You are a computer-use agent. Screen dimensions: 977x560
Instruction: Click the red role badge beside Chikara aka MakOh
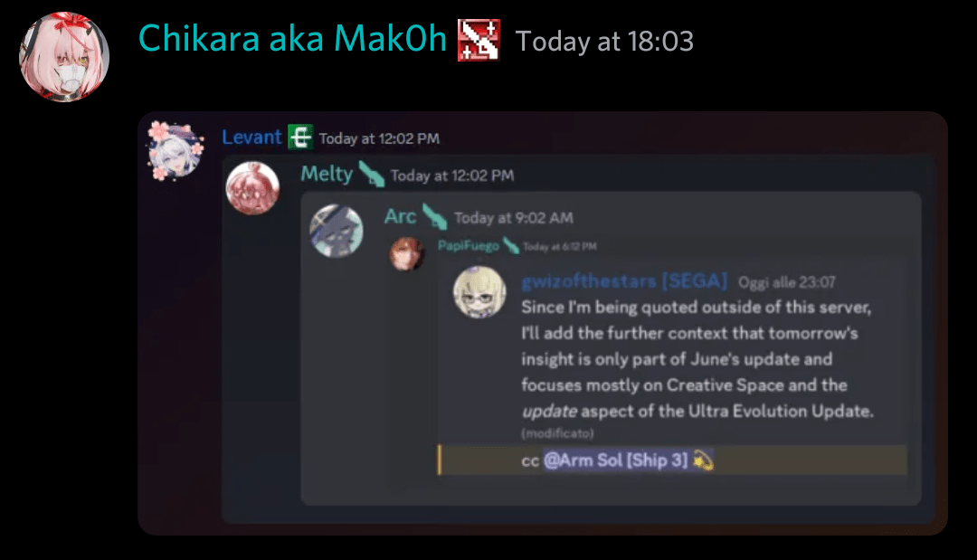[479, 40]
